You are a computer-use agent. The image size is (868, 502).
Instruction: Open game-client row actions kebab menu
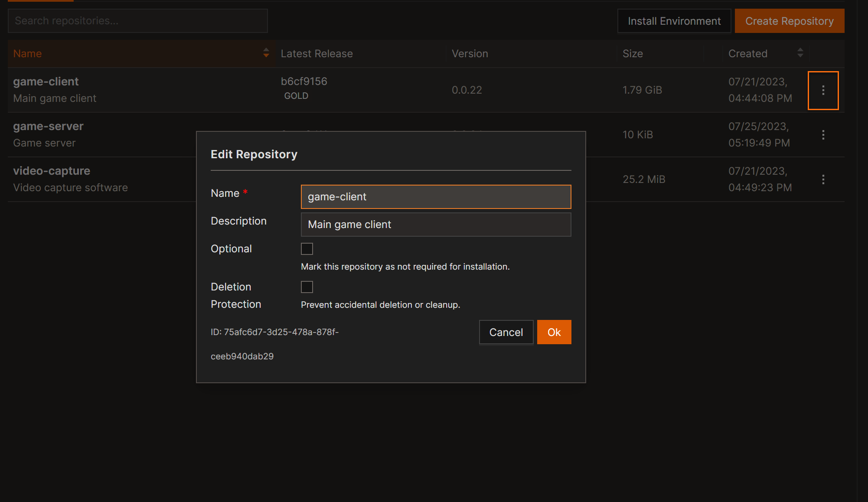click(823, 90)
